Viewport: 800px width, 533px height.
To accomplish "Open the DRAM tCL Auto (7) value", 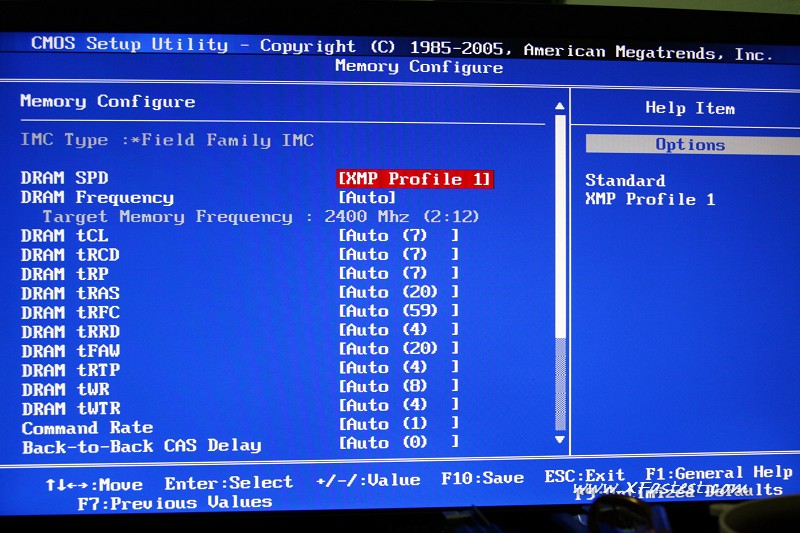I will [x=398, y=236].
